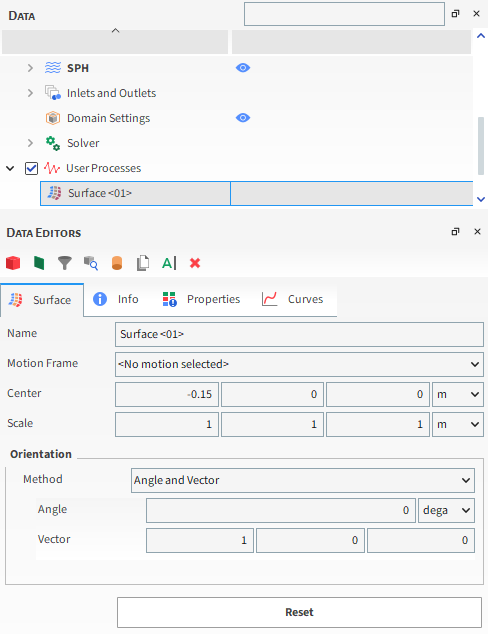Click the Scale X value field

point(167,424)
